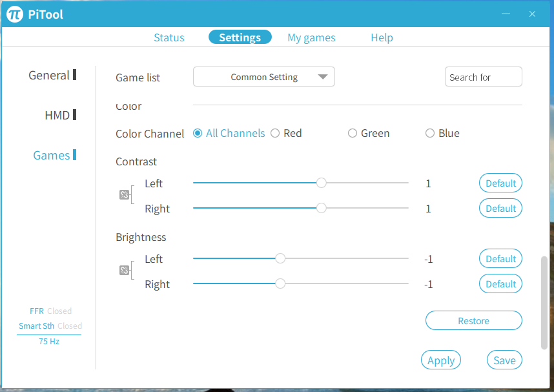This screenshot has height=392, width=554.
Task: Reset Brightness Left to default
Action: click(500, 259)
